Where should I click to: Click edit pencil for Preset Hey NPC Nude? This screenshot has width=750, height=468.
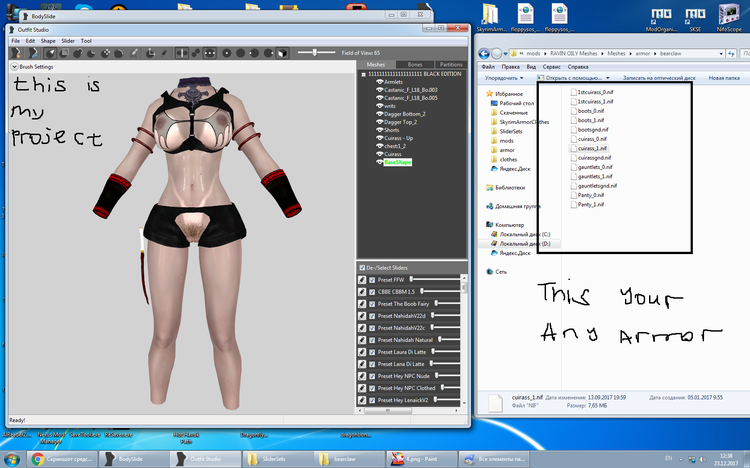pyautogui.click(x=362, y=376)
